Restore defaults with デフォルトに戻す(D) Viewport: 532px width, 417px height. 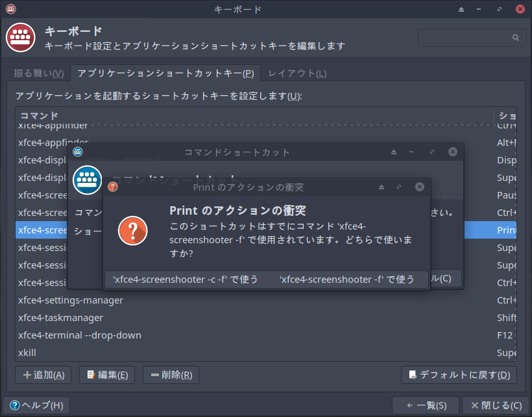459,375
